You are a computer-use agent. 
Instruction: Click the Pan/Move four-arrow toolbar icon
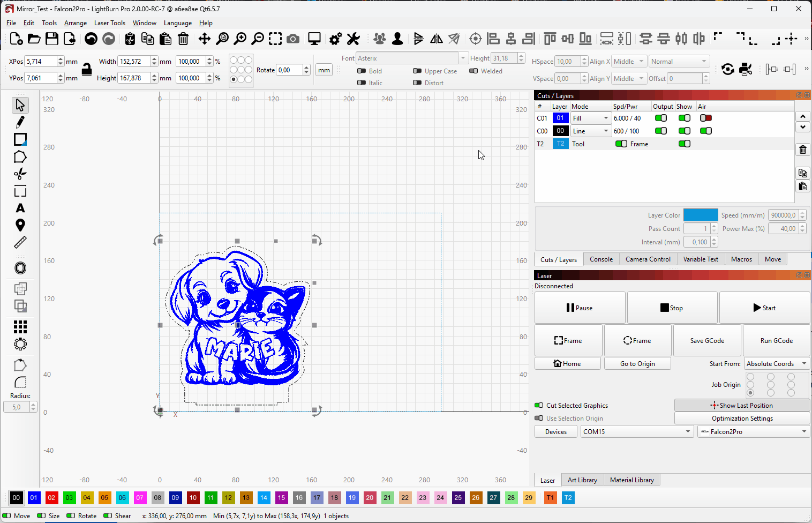tap(204, 39)
